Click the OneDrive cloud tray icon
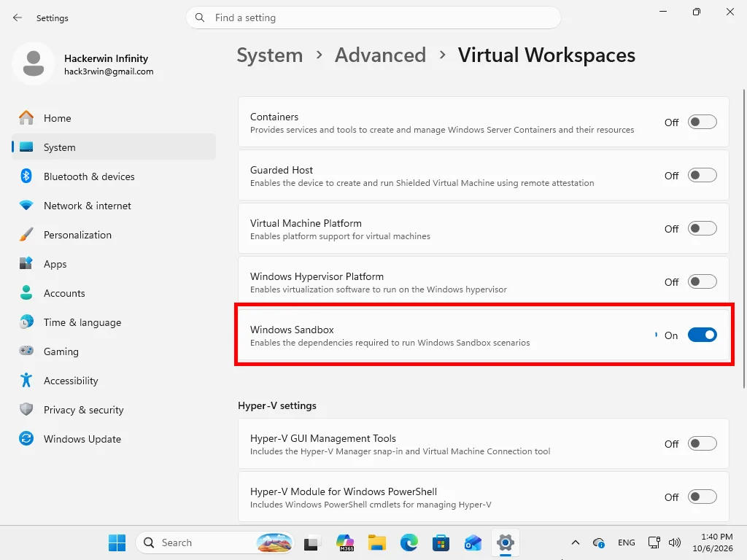This screenshot has width=747, height=560. point(599,542)
